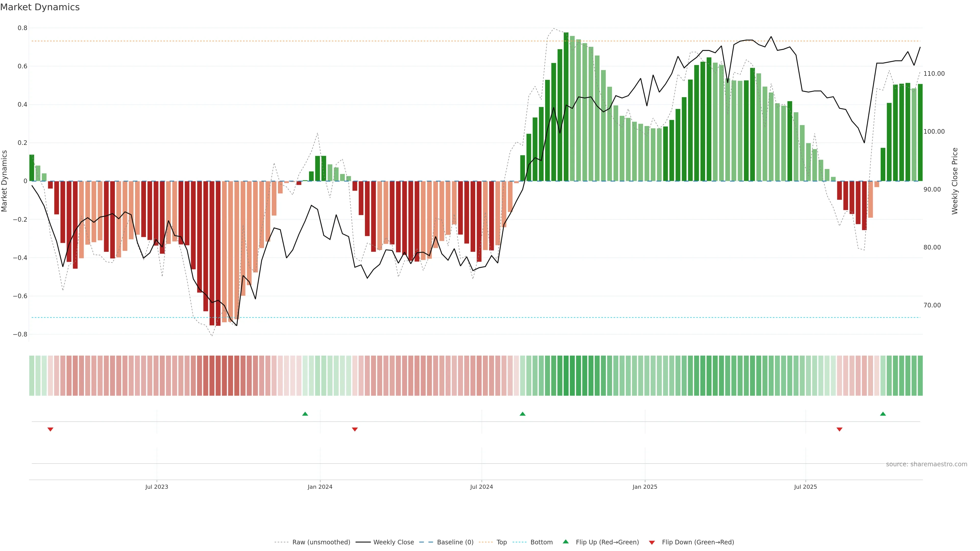Click red triangle icon in the legend

[x=652, y=543]
